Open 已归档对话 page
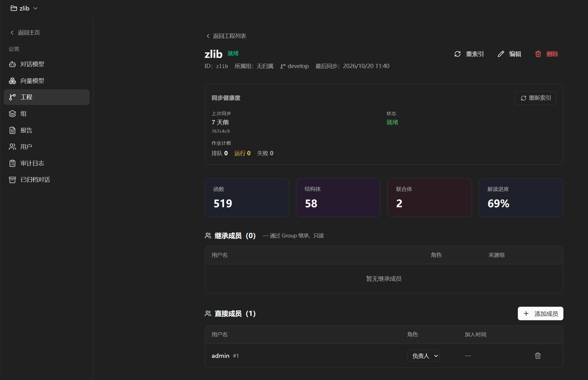Viewport: 588px width, 380px height. coord(46,180)
